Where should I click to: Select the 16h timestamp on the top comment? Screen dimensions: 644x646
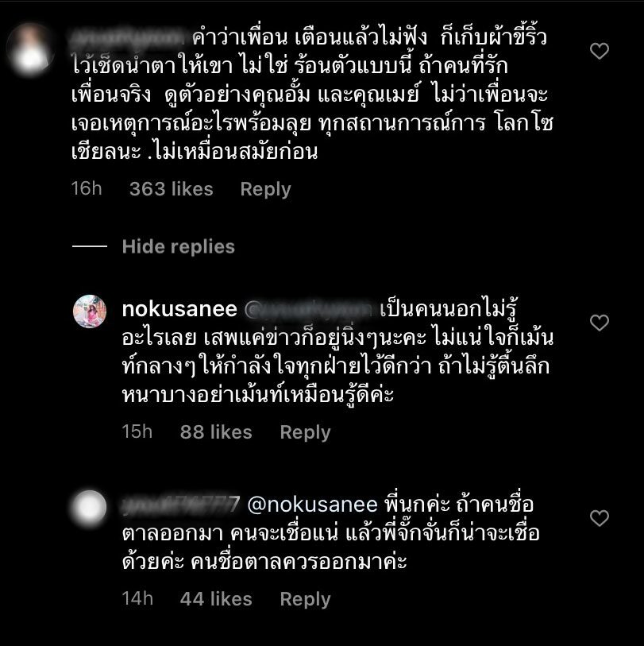tap(87, 188)
